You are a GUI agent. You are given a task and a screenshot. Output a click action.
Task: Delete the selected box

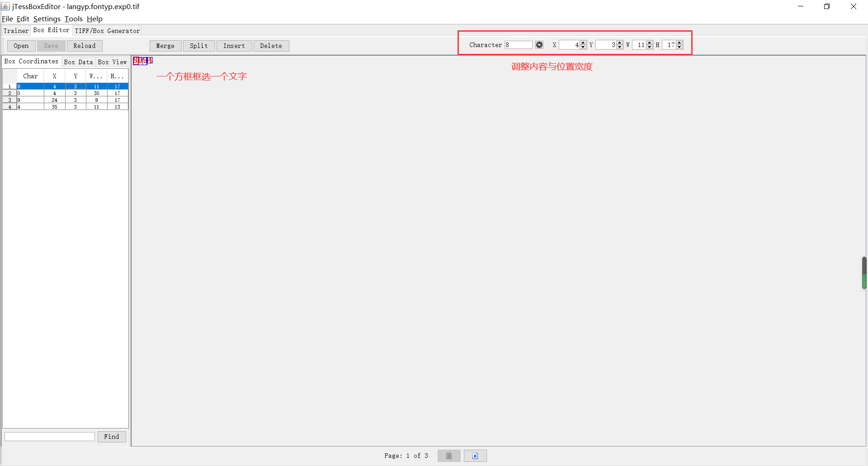(x=271, y=46)
